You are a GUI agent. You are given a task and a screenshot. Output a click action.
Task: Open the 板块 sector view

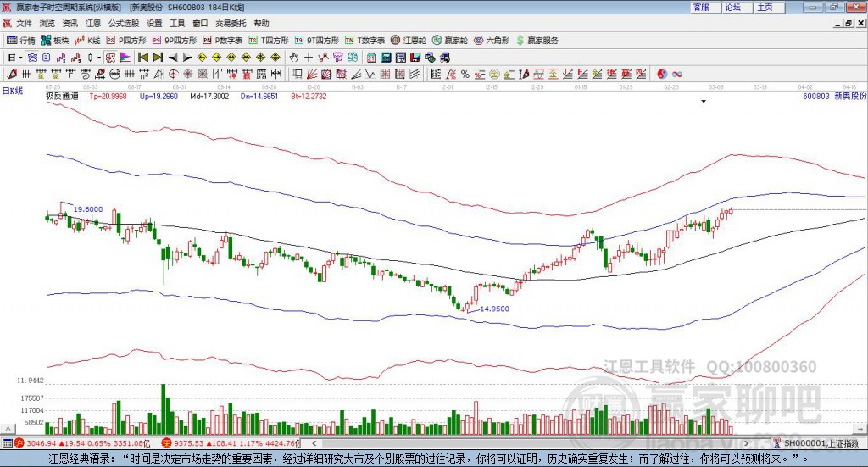[55, 41]
